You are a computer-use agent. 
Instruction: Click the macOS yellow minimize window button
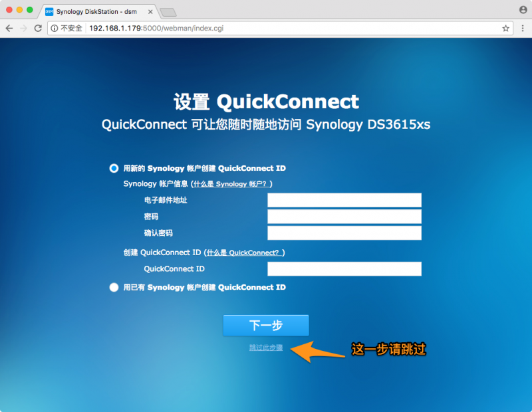point(20,10)
